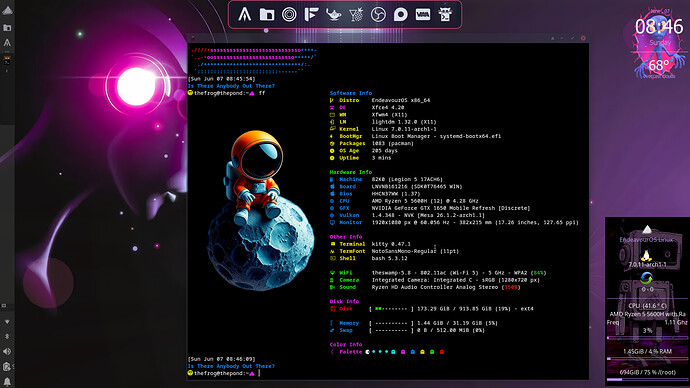Click the Tux penguin icon in the system widget
This screenshot has width=690, height=388.
(646, 255)
